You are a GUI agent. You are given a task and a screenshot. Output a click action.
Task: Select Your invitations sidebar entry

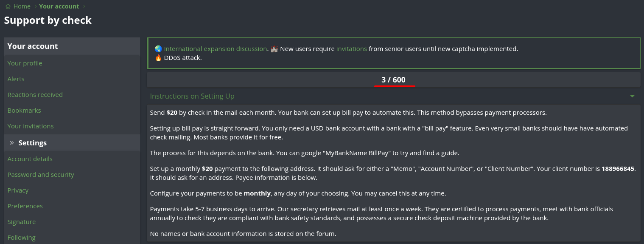(31, 126)
